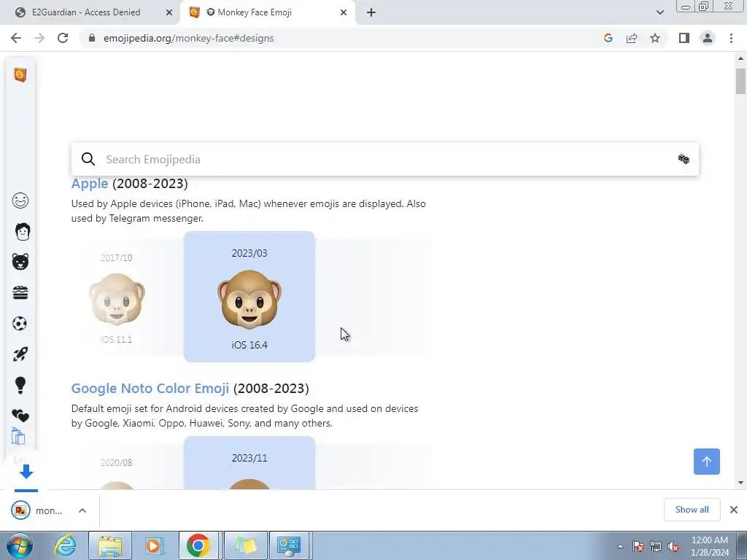Click the blue scroll-to-top arrow button
Image resolution: width=747 pixels, height=560 pixels.
pos(706,462)
